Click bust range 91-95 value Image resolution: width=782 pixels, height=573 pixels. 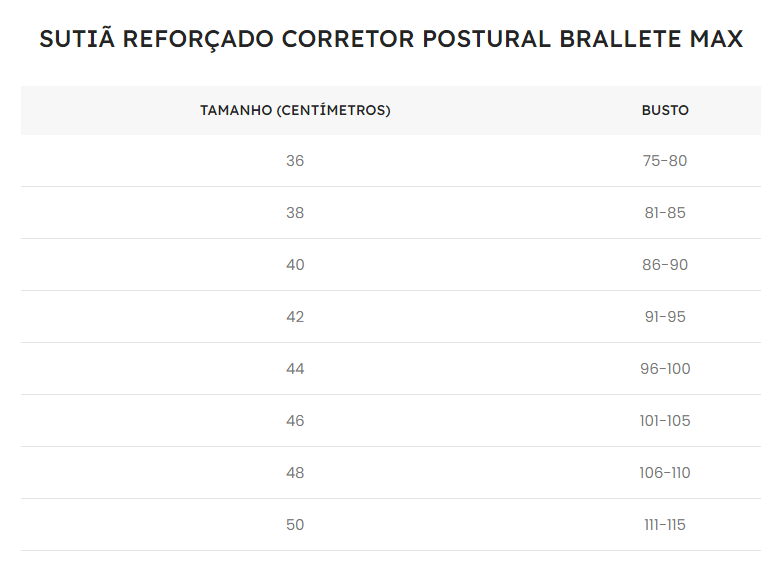(665, 317)
